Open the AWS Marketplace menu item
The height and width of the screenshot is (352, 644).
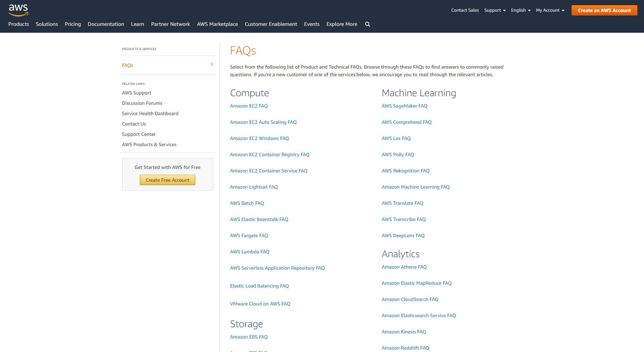click(x=217, y=24)
